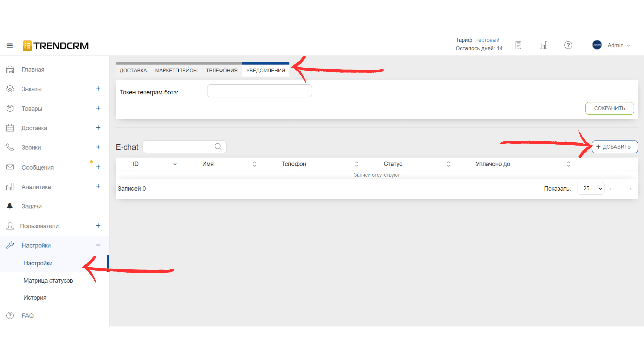Expand the Заказы submenu plus
Image resolution: width=644 pixels, height=362 pixels.
(98, 88)
